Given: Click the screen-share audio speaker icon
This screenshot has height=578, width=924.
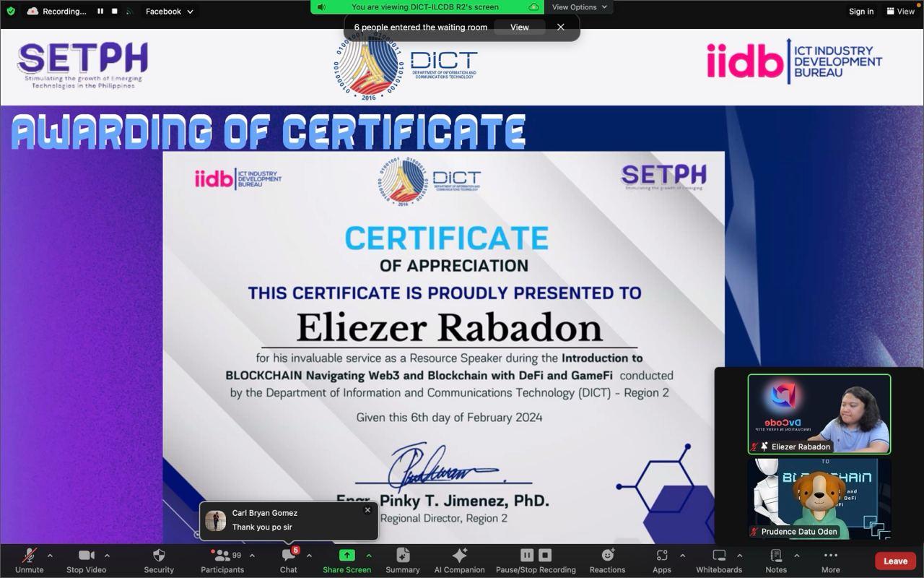Looking at the screenshot, I should point(321,7).
